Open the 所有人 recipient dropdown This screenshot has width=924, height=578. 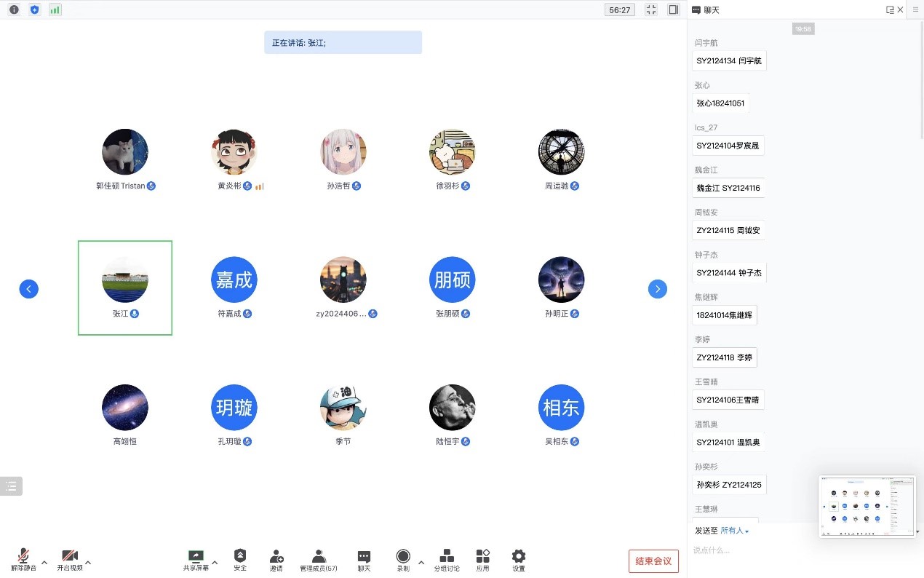734,531
